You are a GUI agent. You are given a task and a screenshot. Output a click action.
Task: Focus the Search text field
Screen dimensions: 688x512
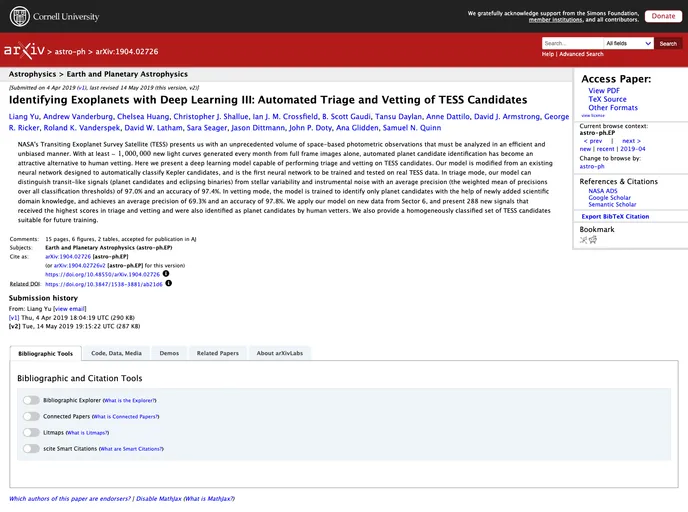click(573, 43)
